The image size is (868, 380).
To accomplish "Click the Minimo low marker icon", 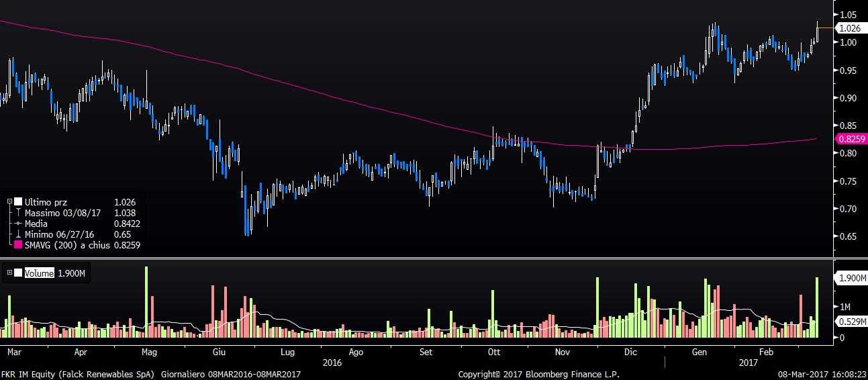I will 18,234.
